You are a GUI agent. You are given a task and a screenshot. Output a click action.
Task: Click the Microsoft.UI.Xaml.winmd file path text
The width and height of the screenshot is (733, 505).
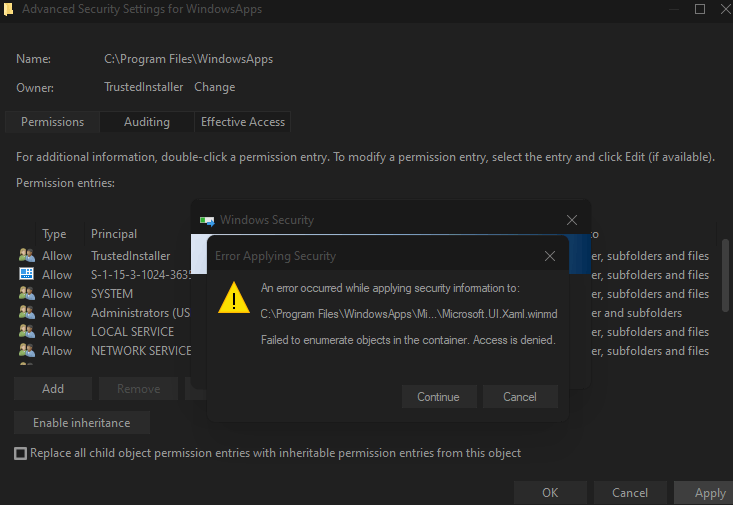tap(409, 314)
